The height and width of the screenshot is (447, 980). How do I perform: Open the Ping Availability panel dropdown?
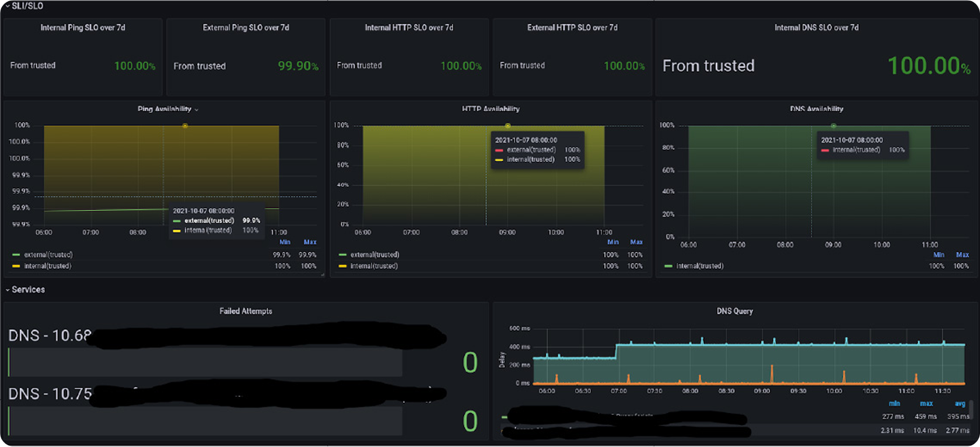click(196, 110)
